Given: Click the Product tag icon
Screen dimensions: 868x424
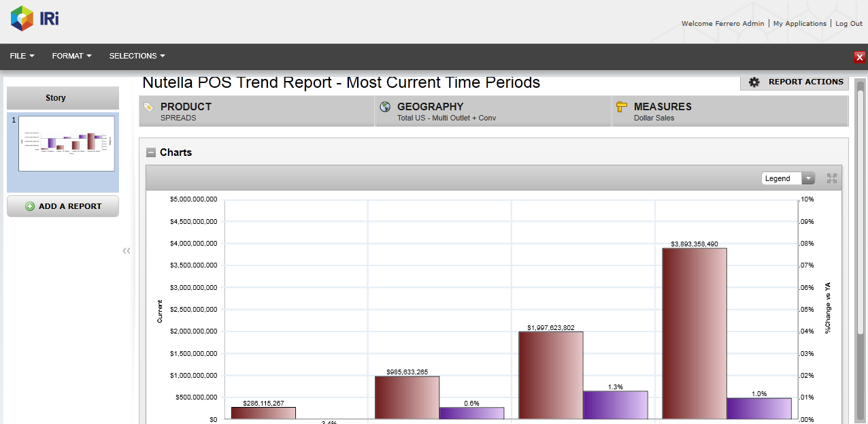Looking at the screenshot, I should [x=149, y=107].
